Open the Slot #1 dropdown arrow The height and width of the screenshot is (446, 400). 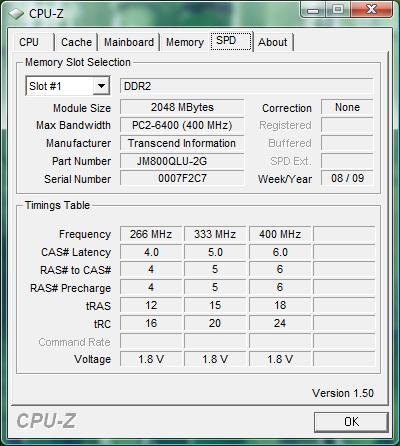point(101,86)
